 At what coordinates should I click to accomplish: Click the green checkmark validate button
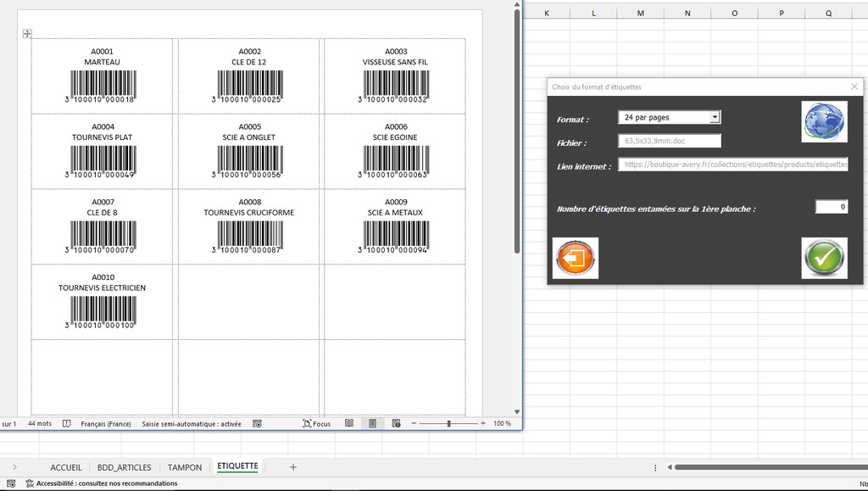(824, 258)
